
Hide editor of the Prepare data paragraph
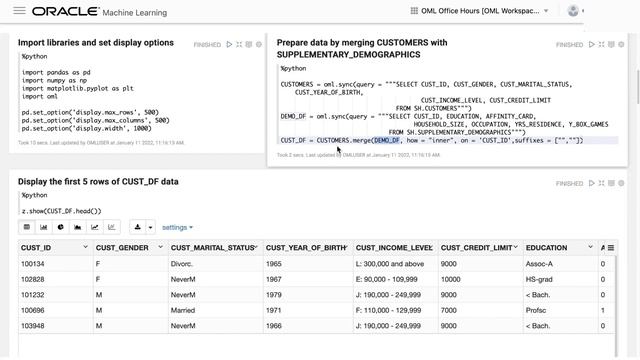602,44
